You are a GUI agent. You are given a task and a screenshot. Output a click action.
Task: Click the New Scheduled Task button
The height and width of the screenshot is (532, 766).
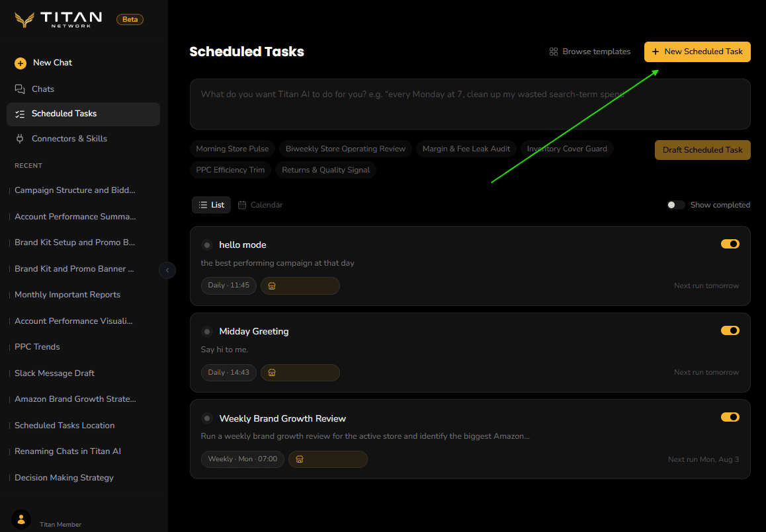pos(697,52)
